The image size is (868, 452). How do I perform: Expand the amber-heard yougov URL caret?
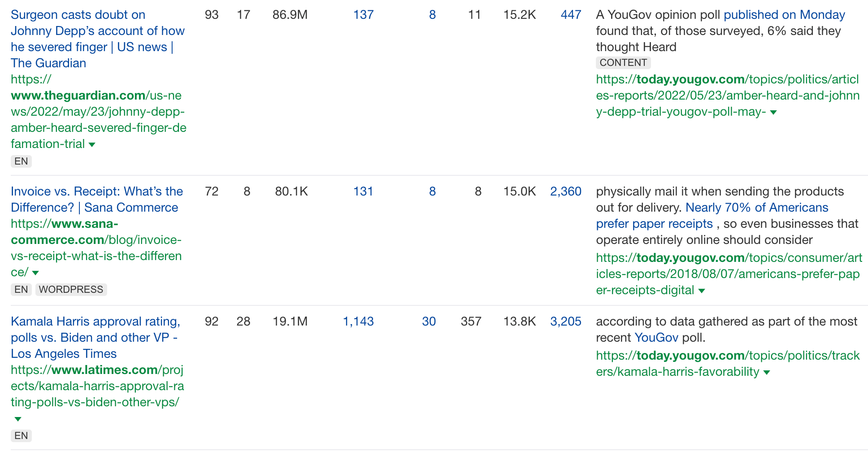pos(774,113)
